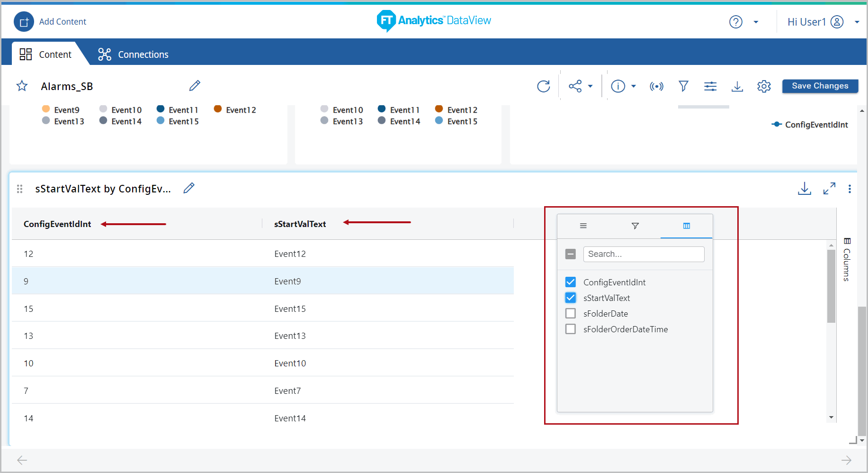Expand the table widget to fullscreen
Screen dimensions: 868x473
(829, 189)
